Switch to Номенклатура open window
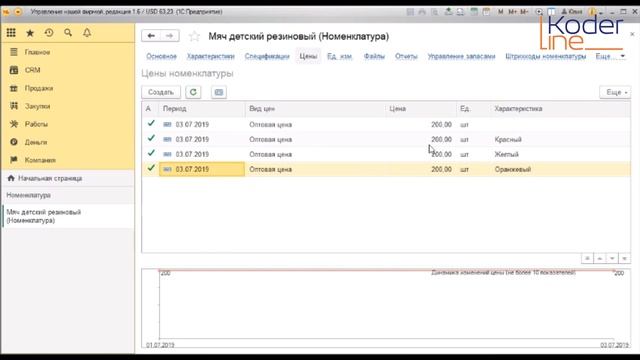 (29, 195)
